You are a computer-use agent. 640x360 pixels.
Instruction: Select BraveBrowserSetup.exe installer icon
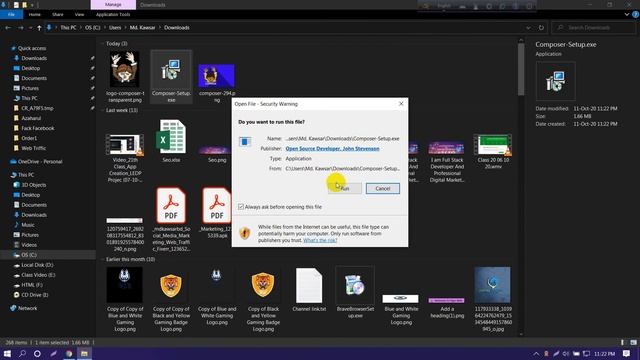[x=354, y=285]
